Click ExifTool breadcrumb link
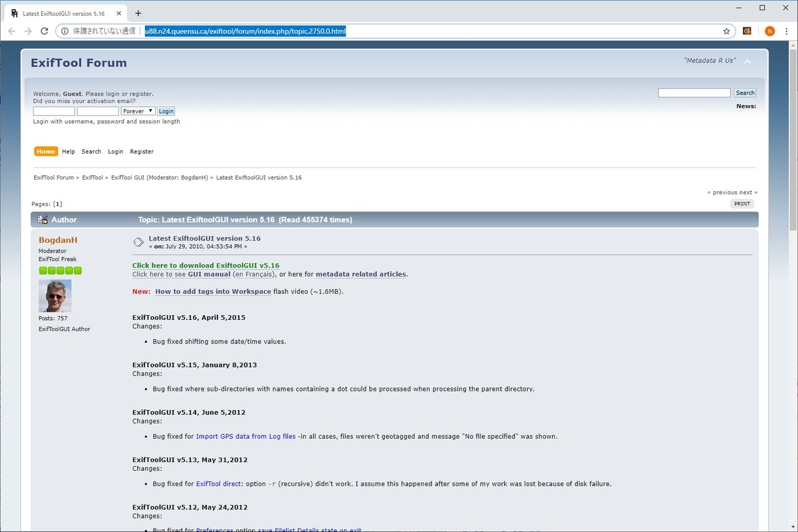Screen dimensions: 798x532 point(92,178)
